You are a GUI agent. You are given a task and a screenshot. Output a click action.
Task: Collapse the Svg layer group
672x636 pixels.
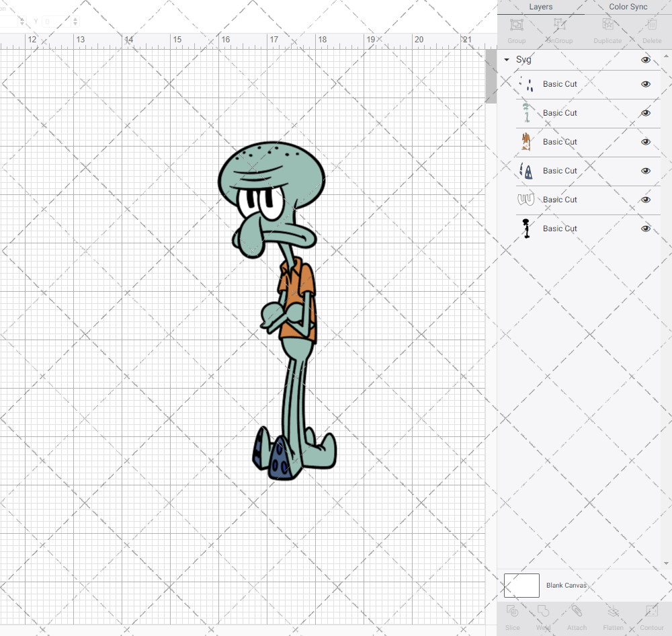(x=507, y=60)
